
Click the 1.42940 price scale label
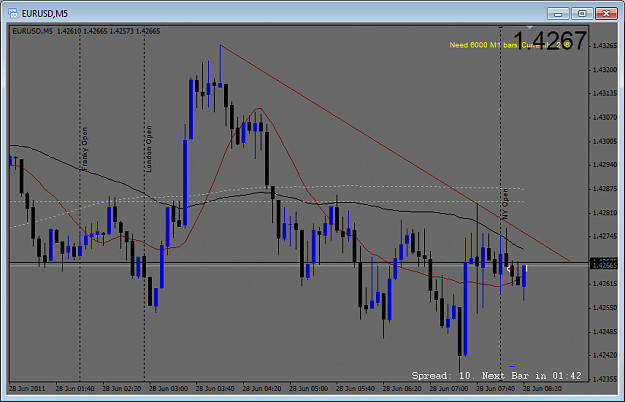(x=605, y=165)
